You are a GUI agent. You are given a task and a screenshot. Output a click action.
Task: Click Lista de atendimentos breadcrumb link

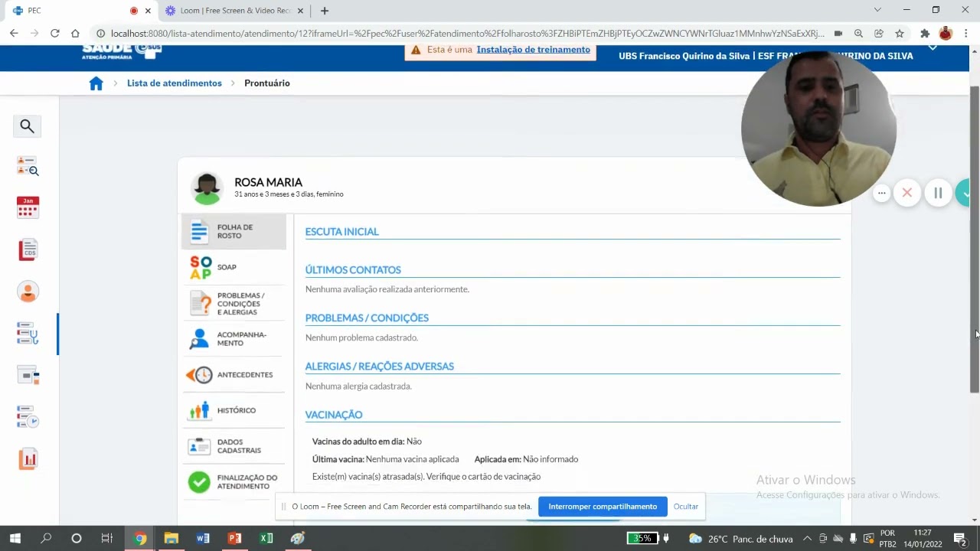175,83
